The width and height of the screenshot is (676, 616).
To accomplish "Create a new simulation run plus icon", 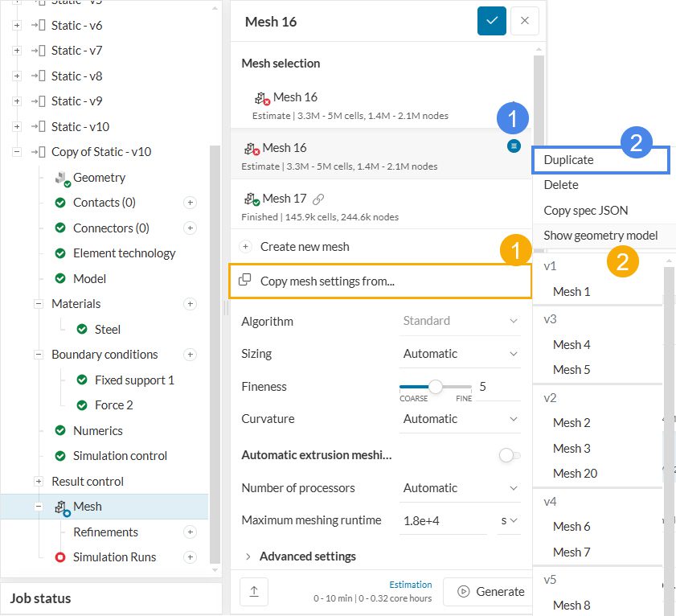I will click(191, 557).
